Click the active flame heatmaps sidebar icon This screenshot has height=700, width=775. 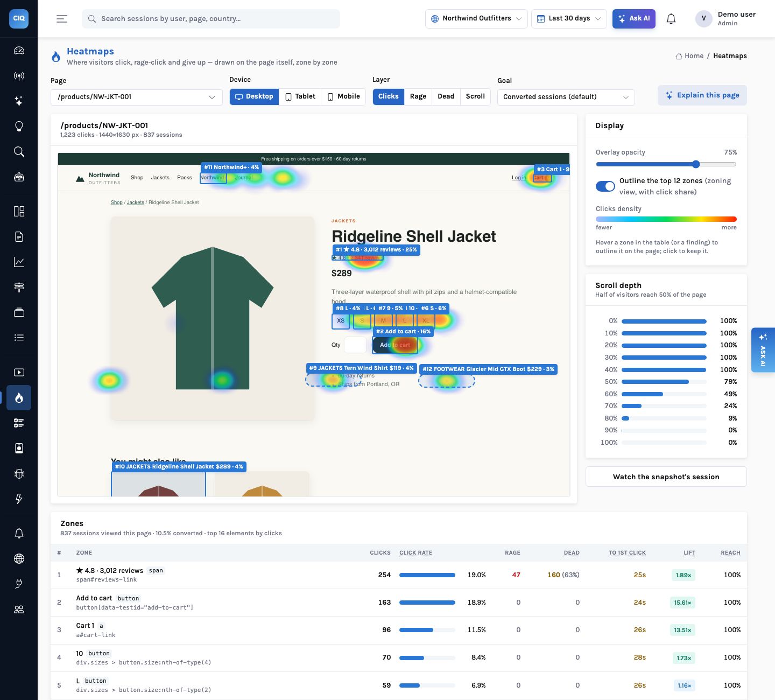pyautogui.click(x=19, y=398)
